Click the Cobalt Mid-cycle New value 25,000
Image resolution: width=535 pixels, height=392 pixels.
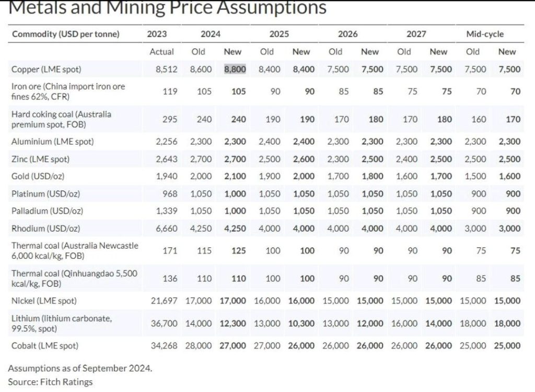(x=507, y=346)
